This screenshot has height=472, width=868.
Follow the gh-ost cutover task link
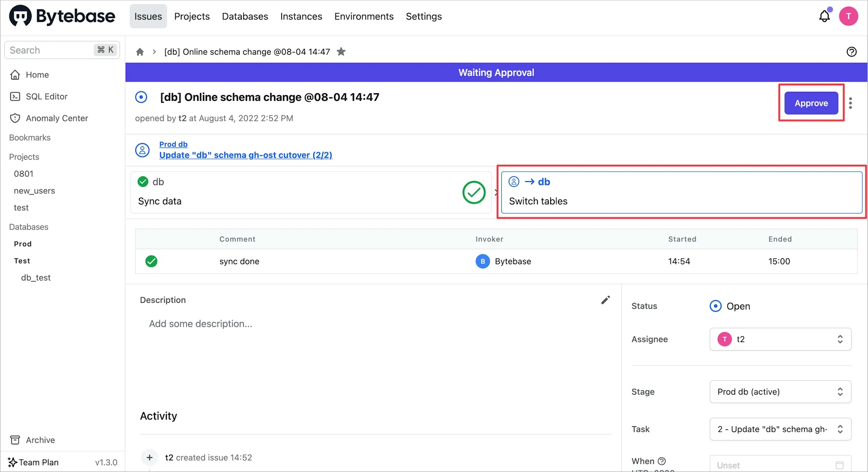pyautogui.click(x=245, y=155)
